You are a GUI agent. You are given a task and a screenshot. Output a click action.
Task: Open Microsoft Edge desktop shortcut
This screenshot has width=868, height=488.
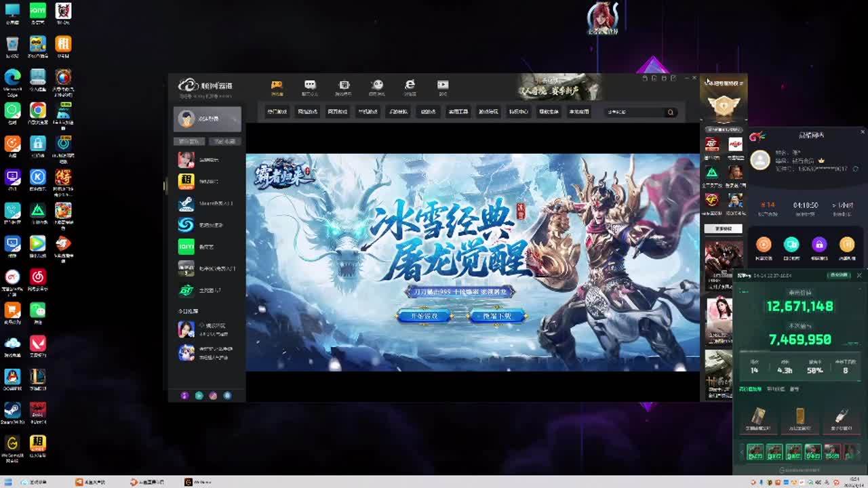12,77
